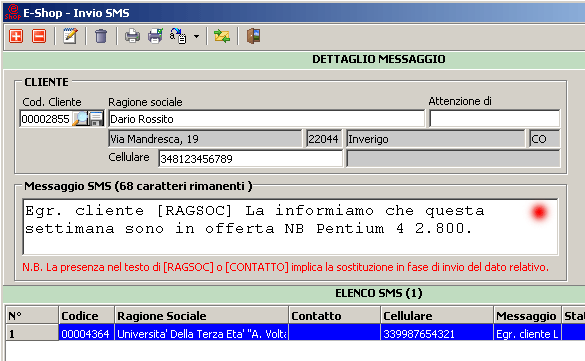Click the red minus remove icon
This screenshot has width=585, height=361.
pyautogui.click(x=39, y=36)
